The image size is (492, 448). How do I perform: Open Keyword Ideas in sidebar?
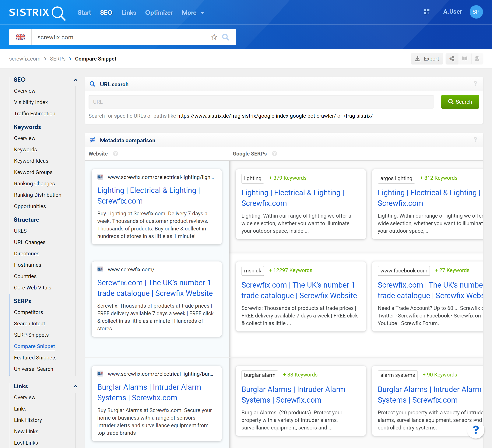31,161
